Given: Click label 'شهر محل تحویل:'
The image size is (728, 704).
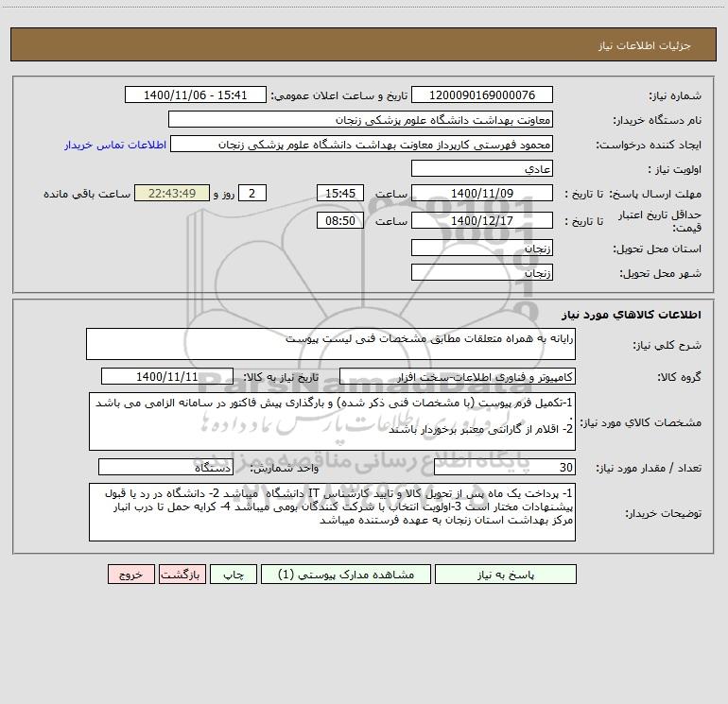Looking at the screenshot, I should [x=660, y=273].
